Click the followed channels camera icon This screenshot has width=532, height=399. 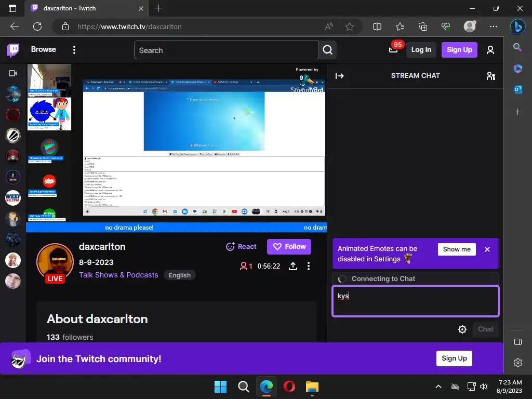(x=13, y=73)
